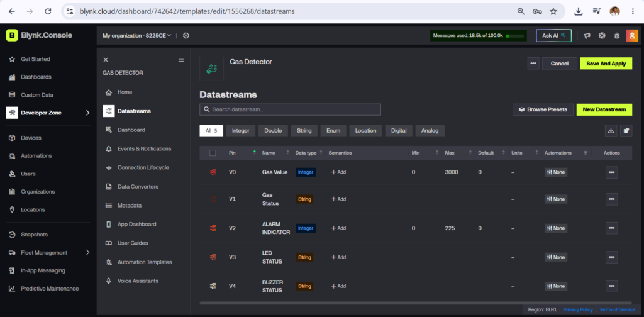Filter datastreams by String type
The image size is (644, 317).
pyautogui.click(x=304, y=131)
